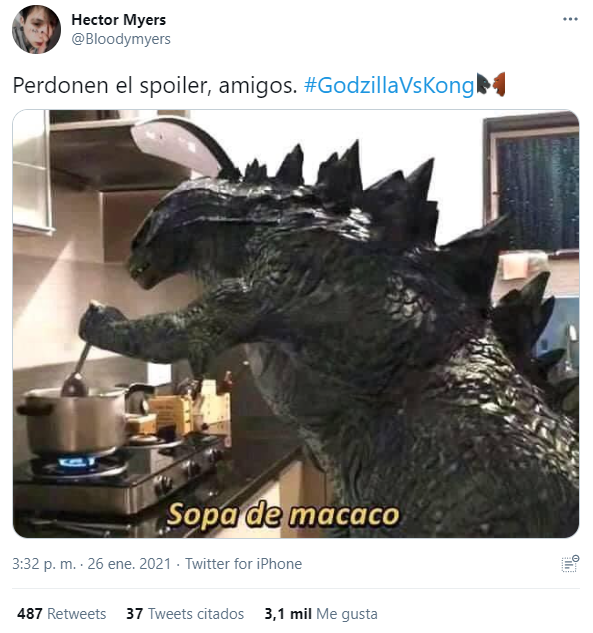View the 487 Retweets list
This screenshot has height=633, width=593.
61,614
